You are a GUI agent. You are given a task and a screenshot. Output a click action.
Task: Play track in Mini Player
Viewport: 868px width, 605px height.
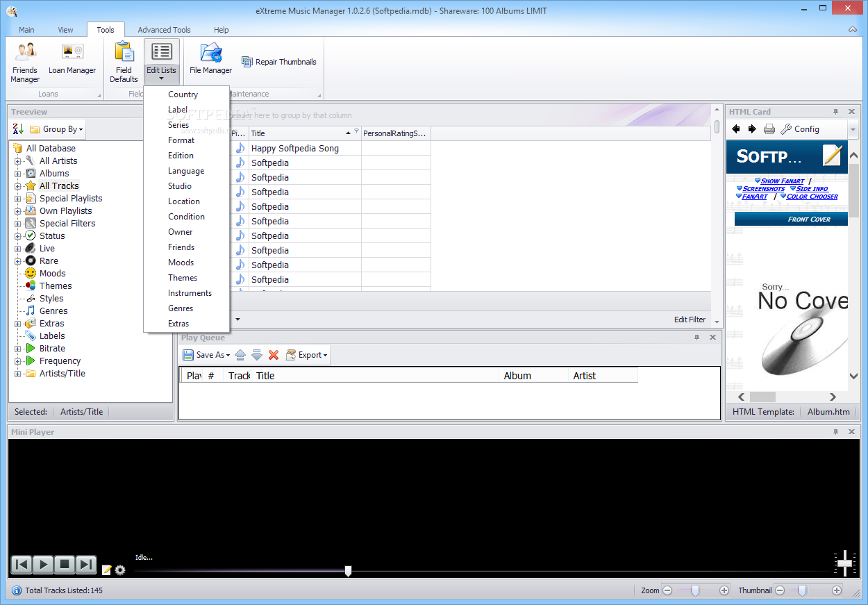tap(43, 565)
